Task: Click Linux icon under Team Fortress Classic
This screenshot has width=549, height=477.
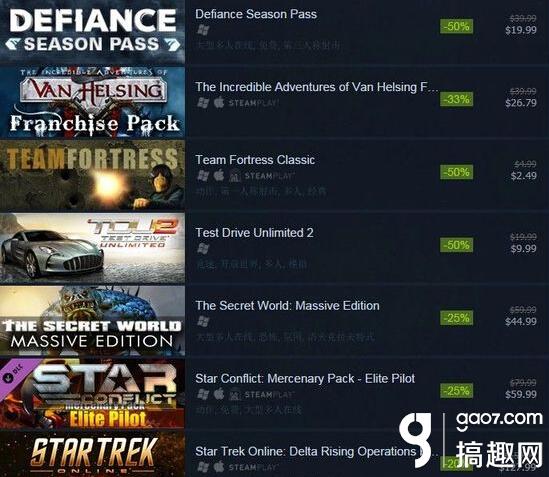Action: (x=235, y=175)
